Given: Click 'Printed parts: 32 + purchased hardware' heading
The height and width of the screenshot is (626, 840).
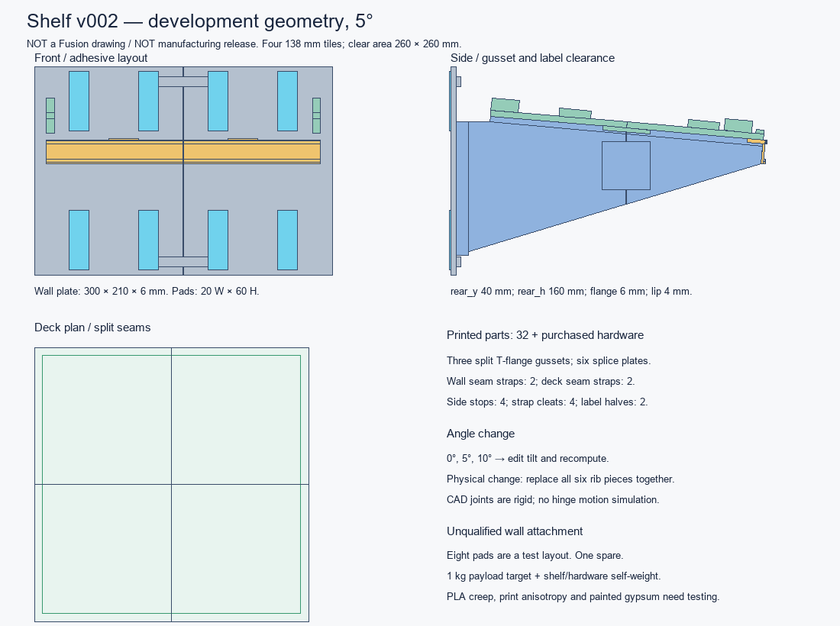Looking at the screenshot, I should point(544,335).
